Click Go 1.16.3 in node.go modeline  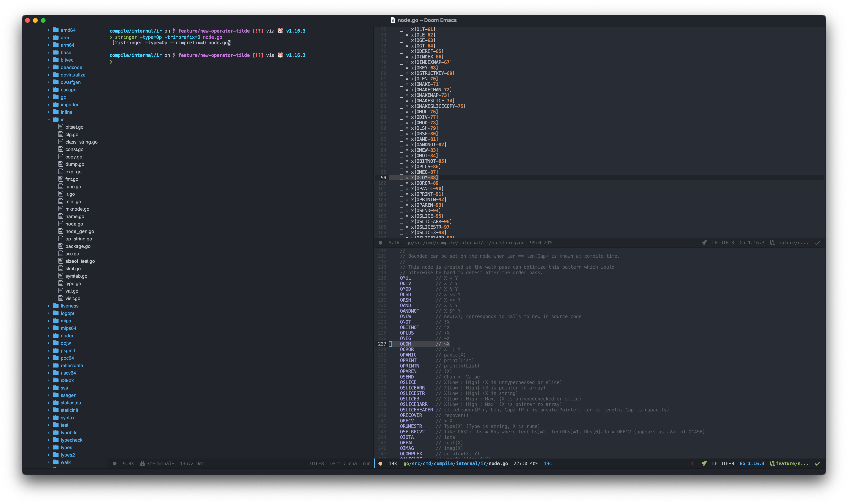pos(752,464)
